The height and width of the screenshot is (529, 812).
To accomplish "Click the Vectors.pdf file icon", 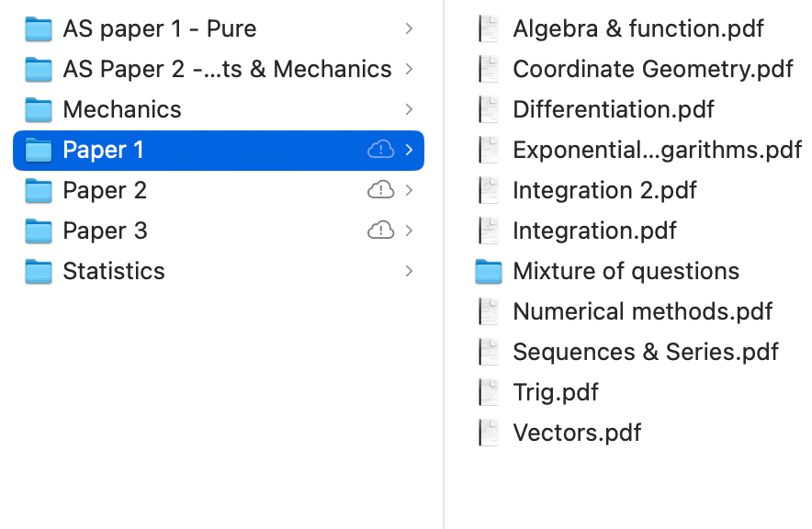I will (489, 433).
